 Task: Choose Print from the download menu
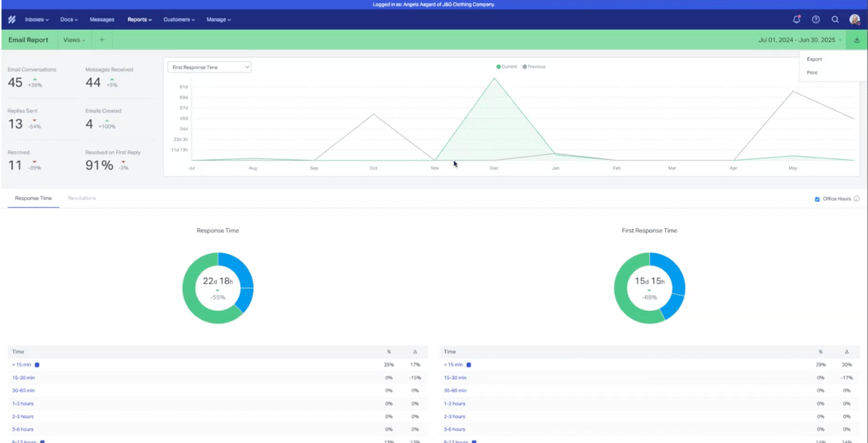pyautogui.click(x=812, y=72)
